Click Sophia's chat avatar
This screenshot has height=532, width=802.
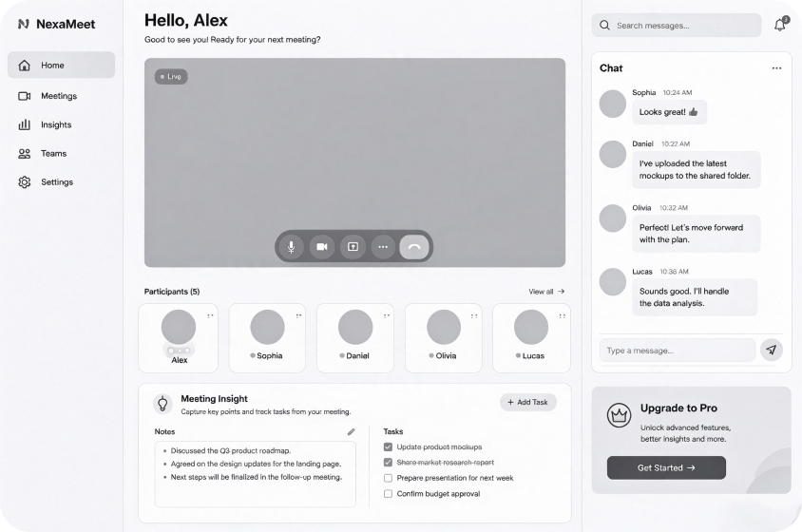point(613,104)
